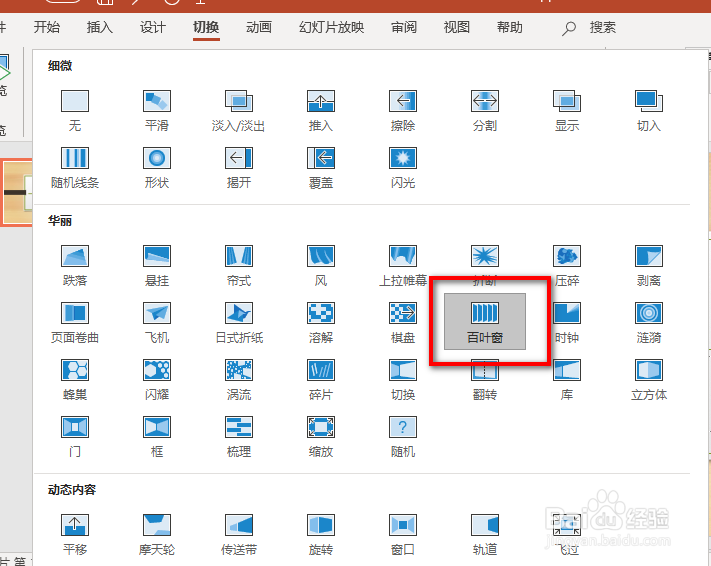Select the 闪光 (Flash) transition
Image resolution: width=711 pixels, height=566 pixels.
click(x=403, y=168)
